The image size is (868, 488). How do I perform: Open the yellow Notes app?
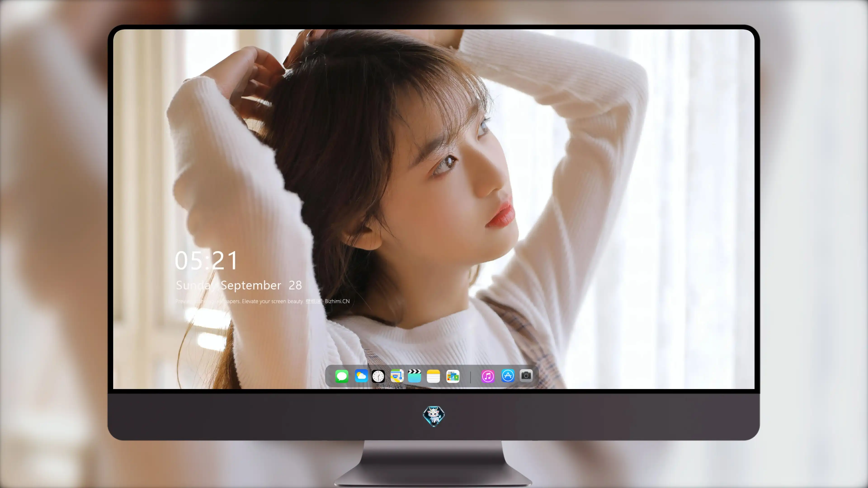pyautogui.click(x=433, y=376)
